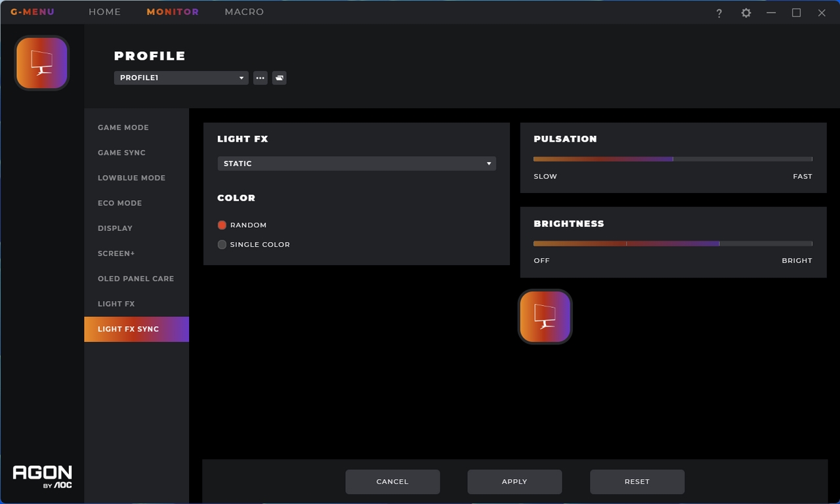Switch to the MONITOR tab

point(173,12)
